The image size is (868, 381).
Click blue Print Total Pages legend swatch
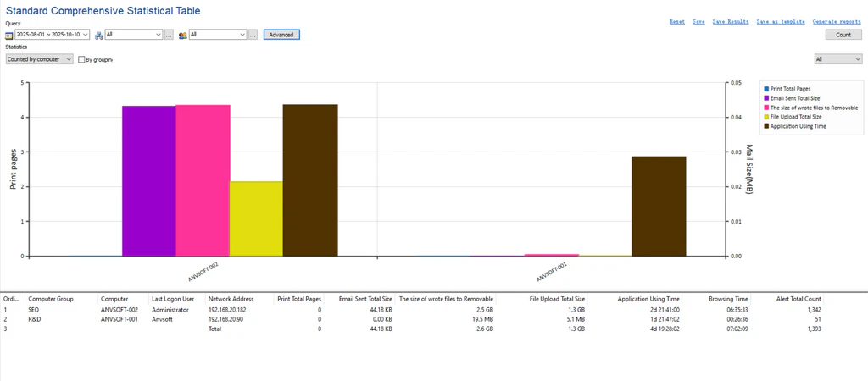766,88
